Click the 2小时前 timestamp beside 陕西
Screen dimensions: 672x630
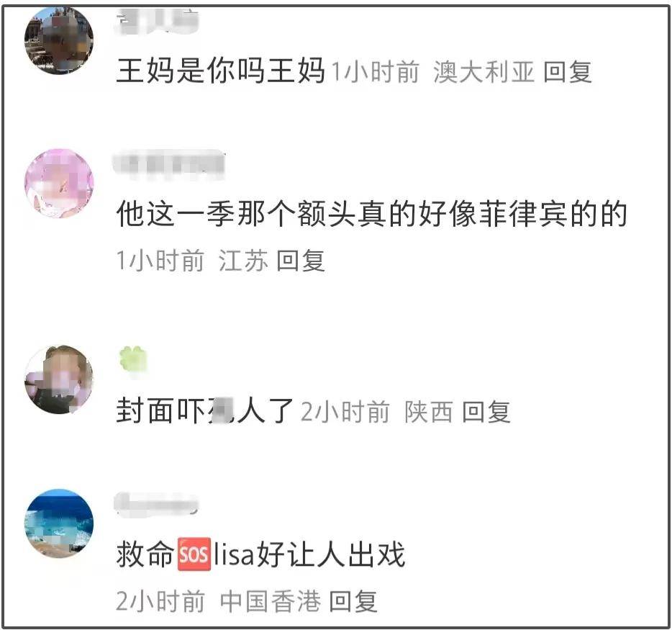345,412
